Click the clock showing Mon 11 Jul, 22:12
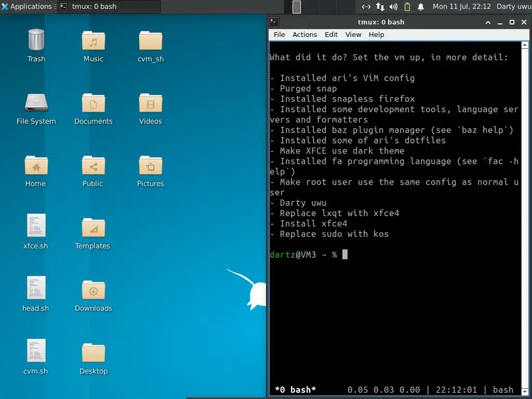The height and width of the screenshot is (399, 532). (x=462, y=6)
